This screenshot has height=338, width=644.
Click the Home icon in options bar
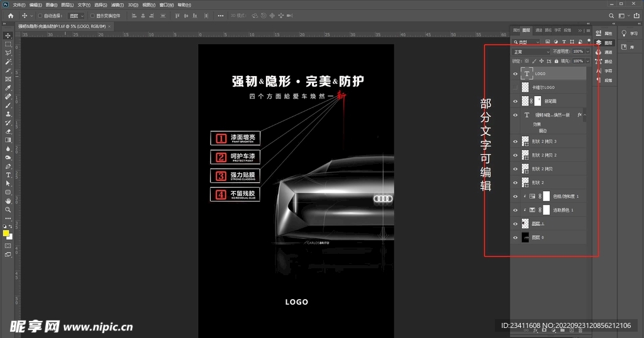[10, 15]
